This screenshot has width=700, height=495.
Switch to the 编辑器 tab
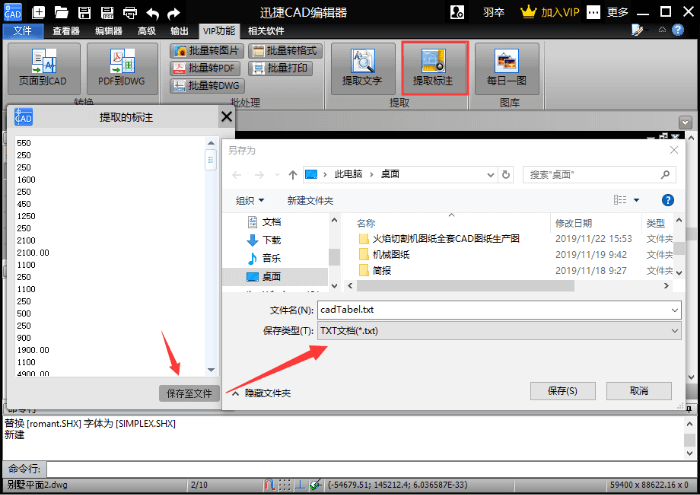(108, 31)
